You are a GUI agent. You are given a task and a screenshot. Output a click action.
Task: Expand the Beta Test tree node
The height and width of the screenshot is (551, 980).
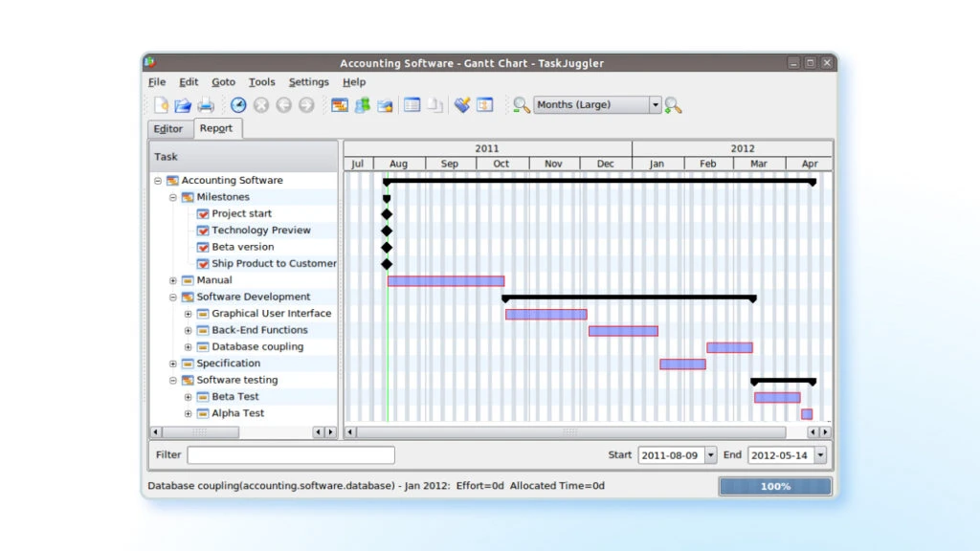(189, 397)
